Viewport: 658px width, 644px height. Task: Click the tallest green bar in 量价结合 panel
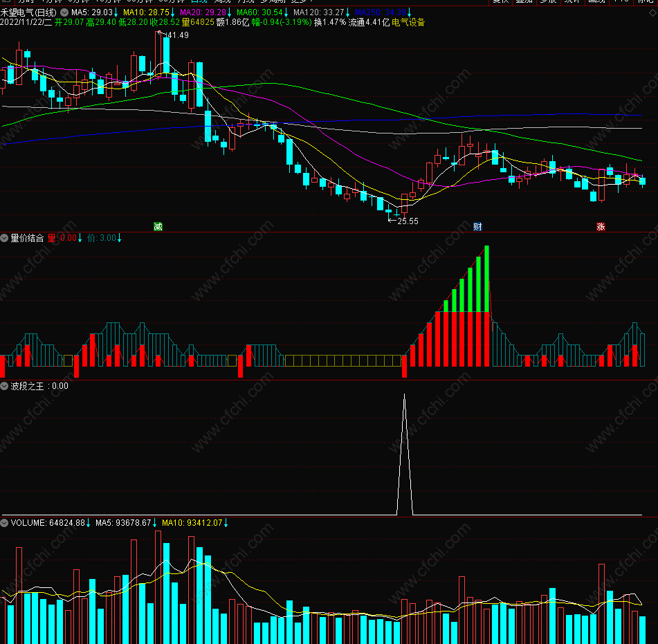(487, 279)
